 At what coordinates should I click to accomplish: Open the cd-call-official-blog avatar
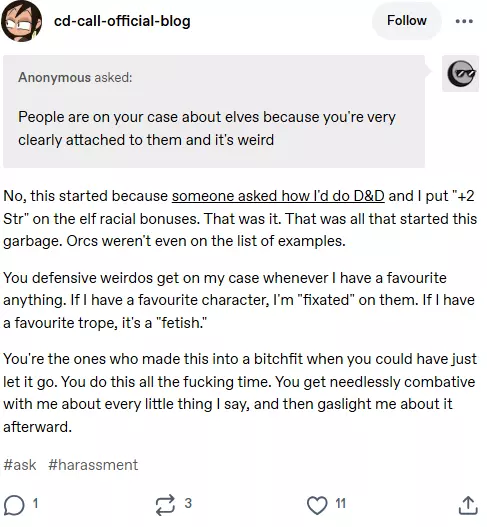tap(22, 21)
